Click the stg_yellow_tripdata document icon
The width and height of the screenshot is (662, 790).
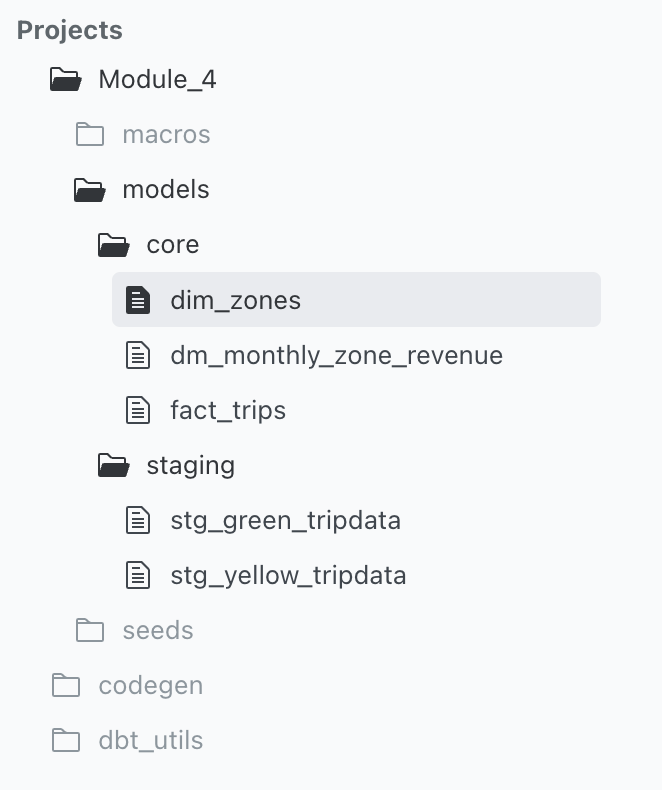(138, 575)
